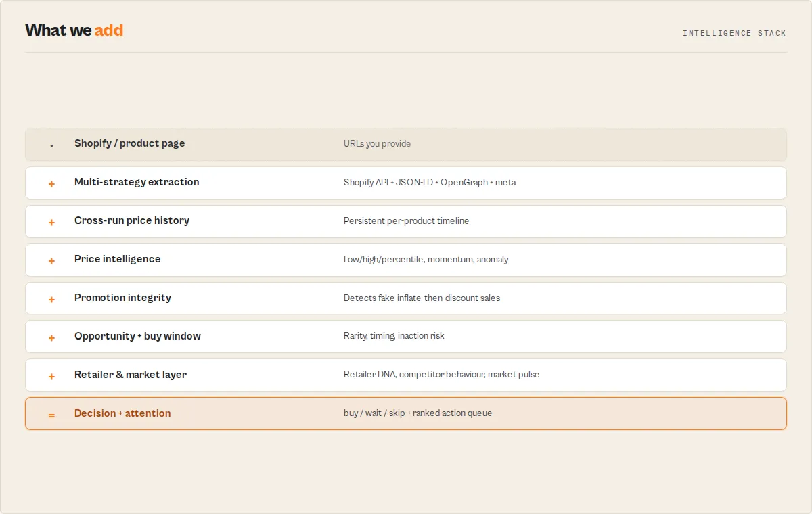
Task: Click 'Detects fake inflate-then-discount sales' text
Action: point(422,298)
